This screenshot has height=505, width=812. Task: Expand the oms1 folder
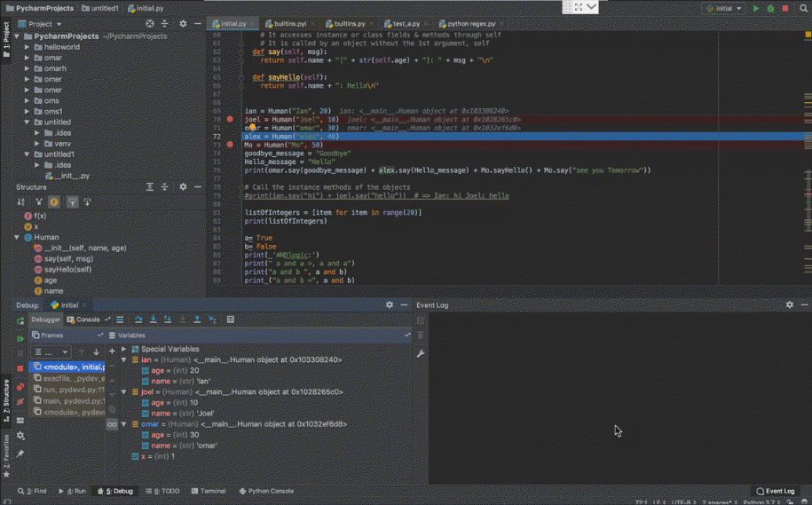[x=27, y=111]
